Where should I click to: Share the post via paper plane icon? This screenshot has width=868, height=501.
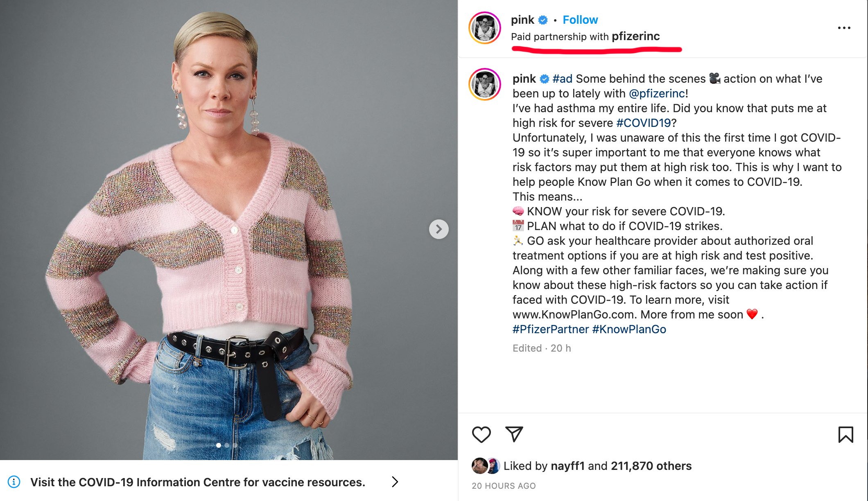tap(514, 434)
